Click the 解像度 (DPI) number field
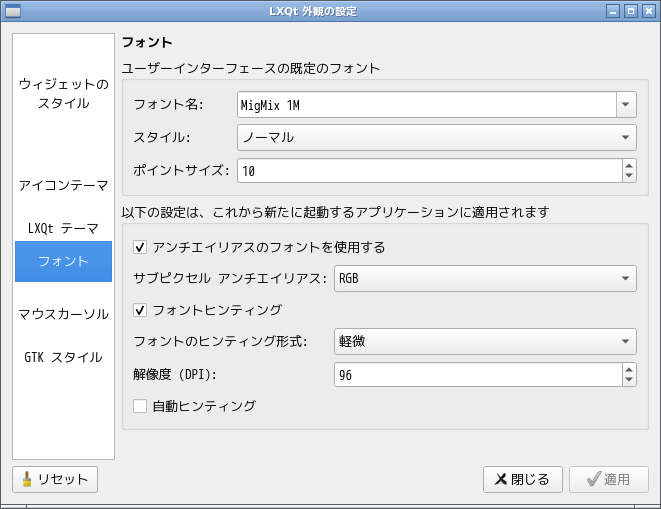Screen dimensions: 661x509 click(477, 375)
